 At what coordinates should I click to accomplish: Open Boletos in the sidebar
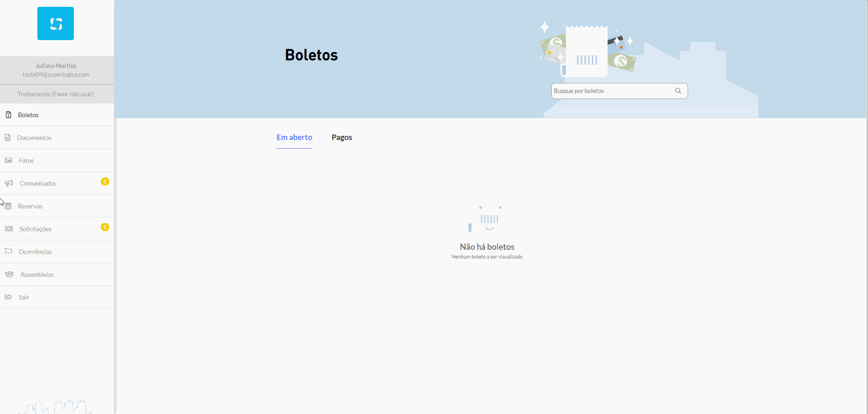57,115
